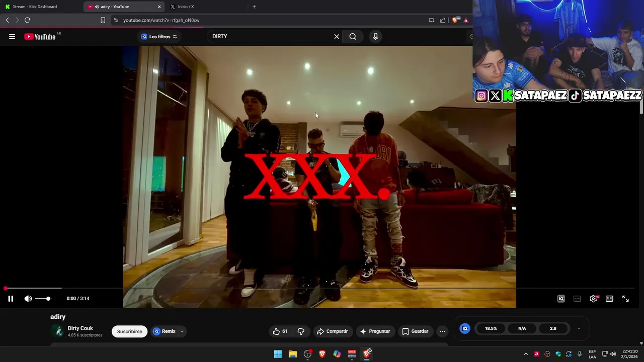This screenshot has width=644, height=362.
Task: Click the 18.5% stat pill
Action: [x=491, y=328]
